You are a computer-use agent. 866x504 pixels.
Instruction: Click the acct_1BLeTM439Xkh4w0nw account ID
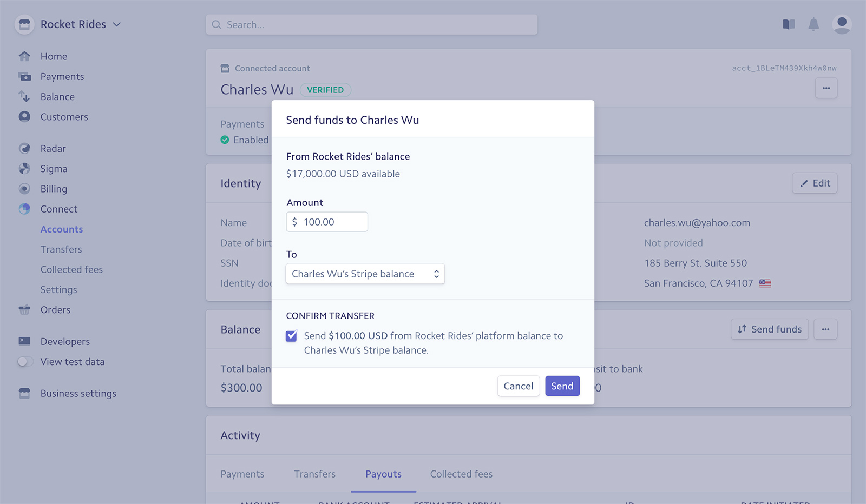point(784,68)
